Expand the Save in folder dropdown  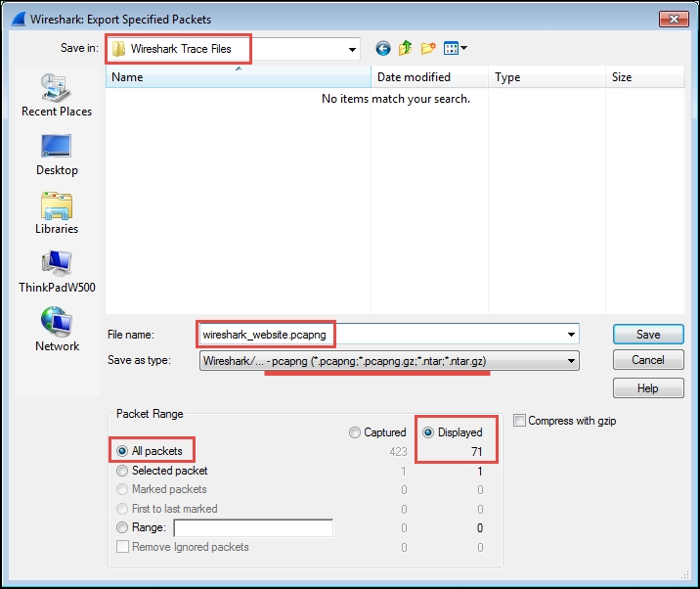pyautogui.click(x=352, y=49)
